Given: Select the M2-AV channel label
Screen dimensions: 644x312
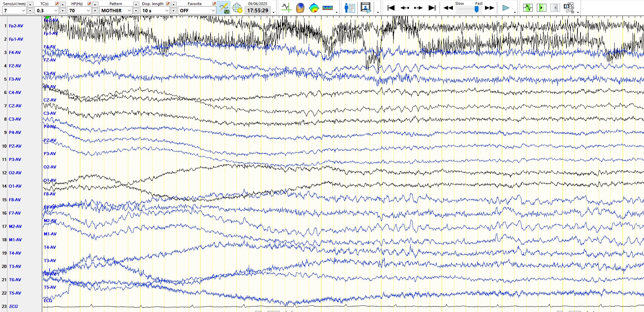Looking at the screenshot, I should pyautogui.click(x=15, y=227).
